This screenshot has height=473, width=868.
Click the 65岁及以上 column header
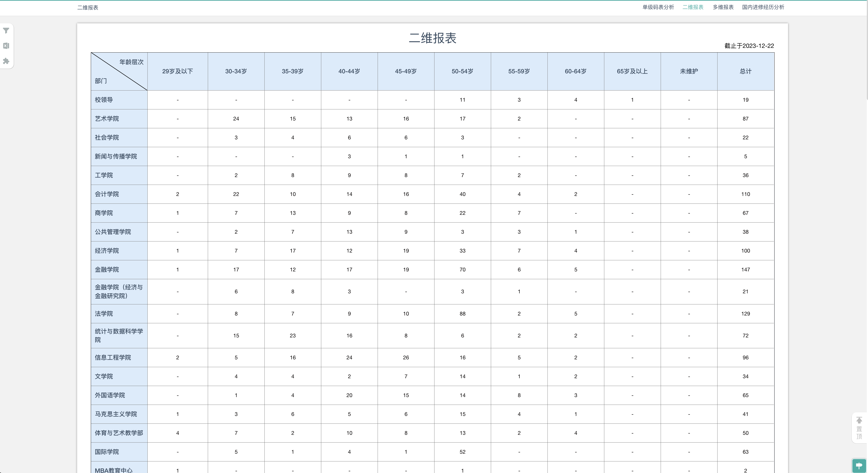click(x=632, y=71)
